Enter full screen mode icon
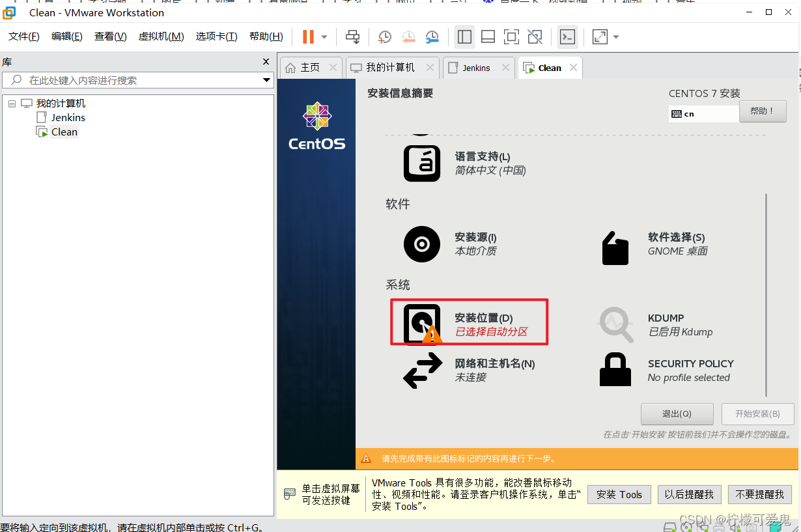Image resolution: width=801 pixels, height=532 pixels. 511,37
